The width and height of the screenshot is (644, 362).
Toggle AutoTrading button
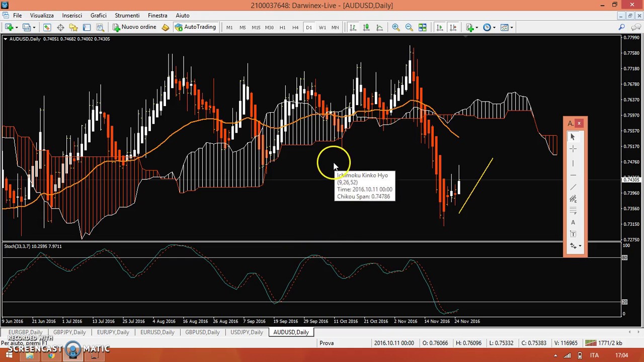[x=195, y=27]
